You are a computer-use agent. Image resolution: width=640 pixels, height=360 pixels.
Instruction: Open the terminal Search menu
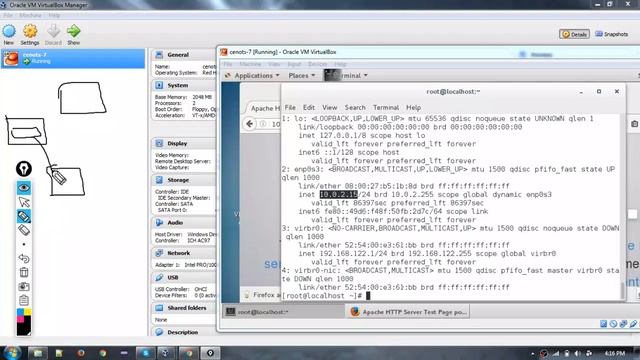coord(355,107)
